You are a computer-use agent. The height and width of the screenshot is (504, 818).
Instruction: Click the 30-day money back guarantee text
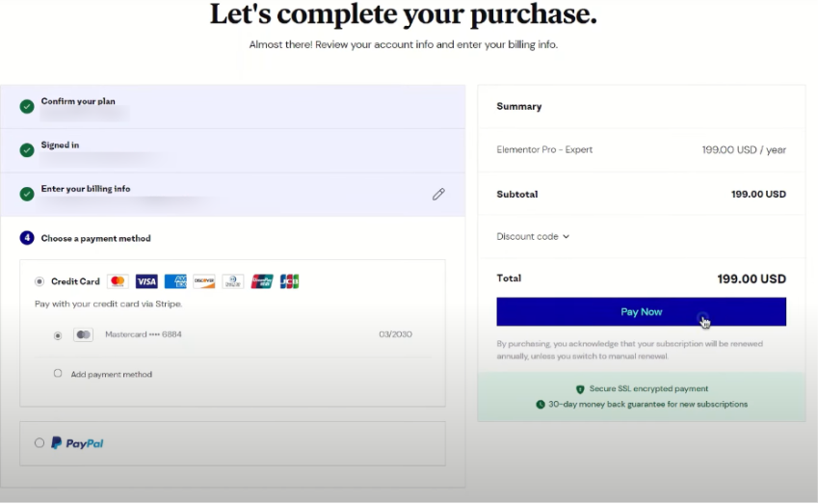pos(647,405)
